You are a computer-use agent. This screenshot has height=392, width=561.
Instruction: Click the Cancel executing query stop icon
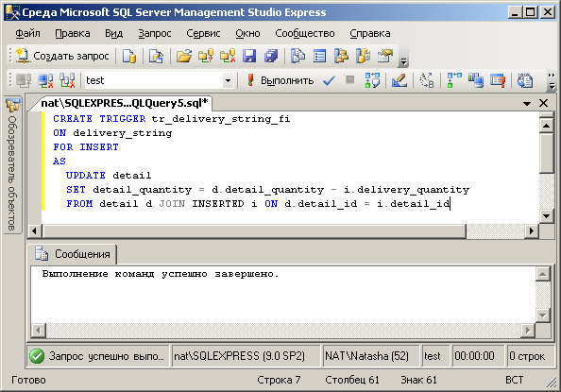pos(349,80)
